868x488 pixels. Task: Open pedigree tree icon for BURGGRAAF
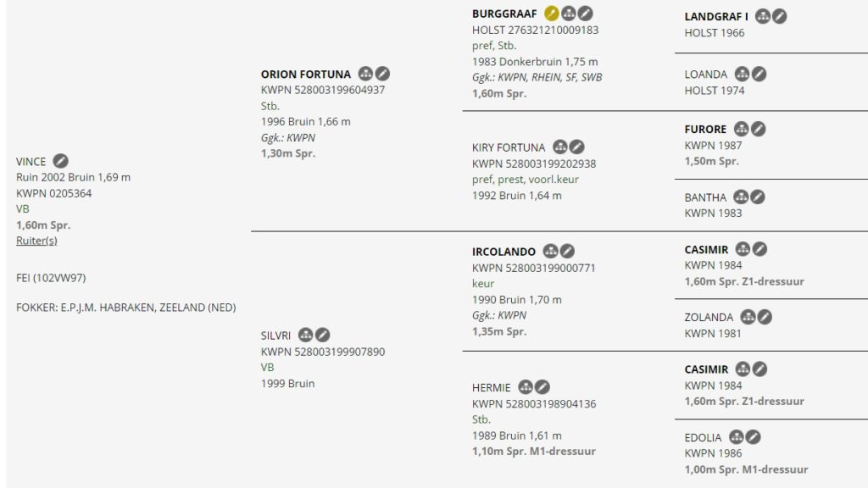pyautogui.click(x=569, y=14)
